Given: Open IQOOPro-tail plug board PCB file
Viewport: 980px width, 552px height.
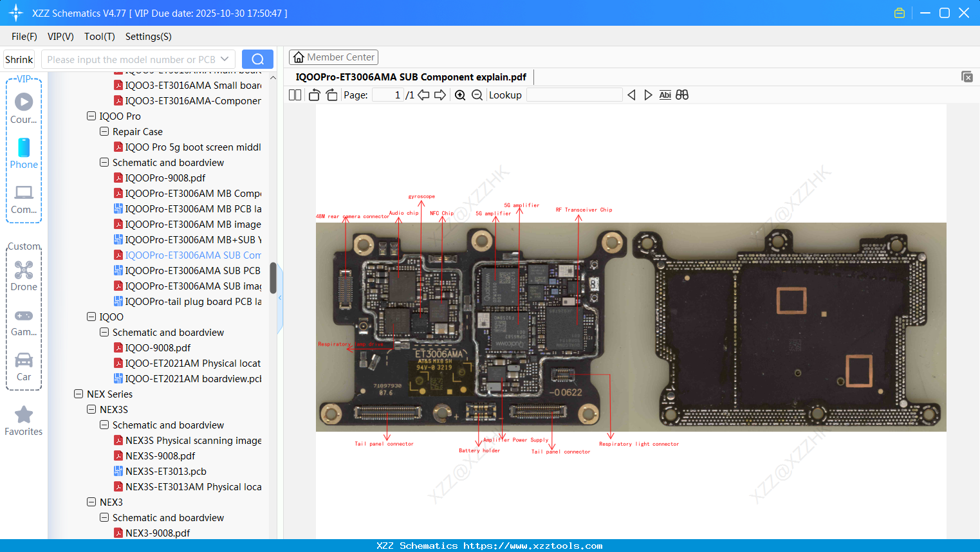Looking at the screenshot, I should click(x=188, y=302).
